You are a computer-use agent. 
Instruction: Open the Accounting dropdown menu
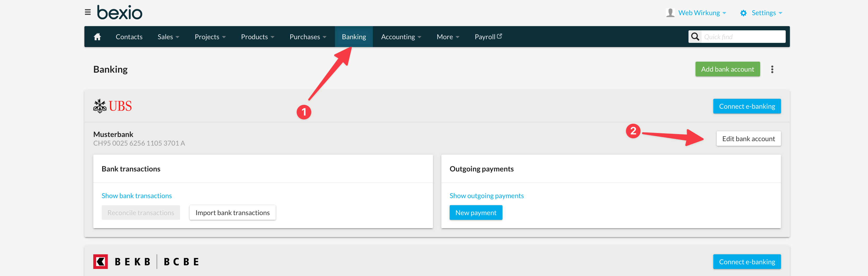[x=401, y=37]
